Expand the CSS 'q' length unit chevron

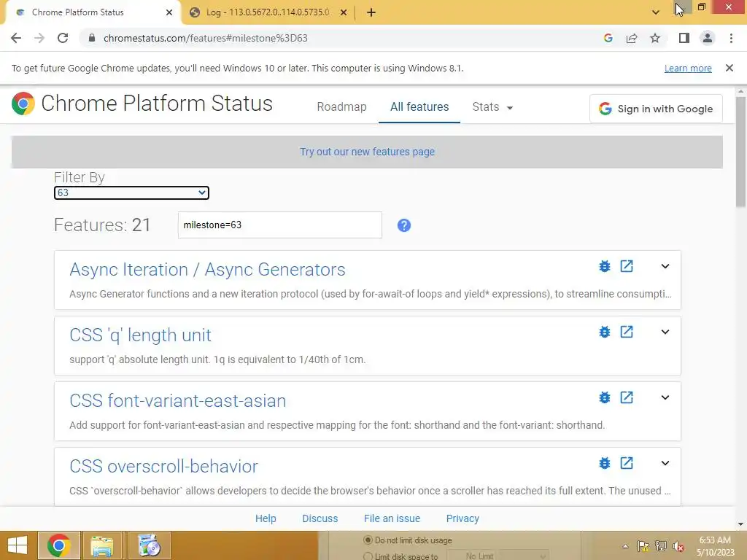665,332
